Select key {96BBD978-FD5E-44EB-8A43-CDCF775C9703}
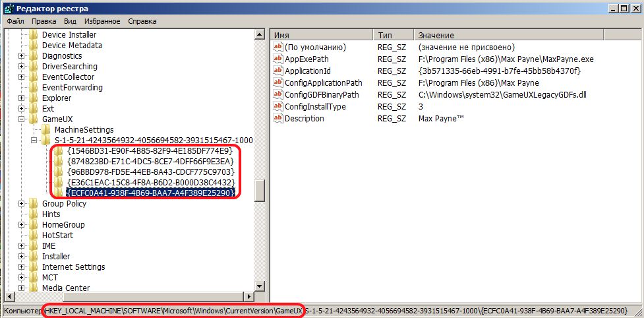 (151, 172)
